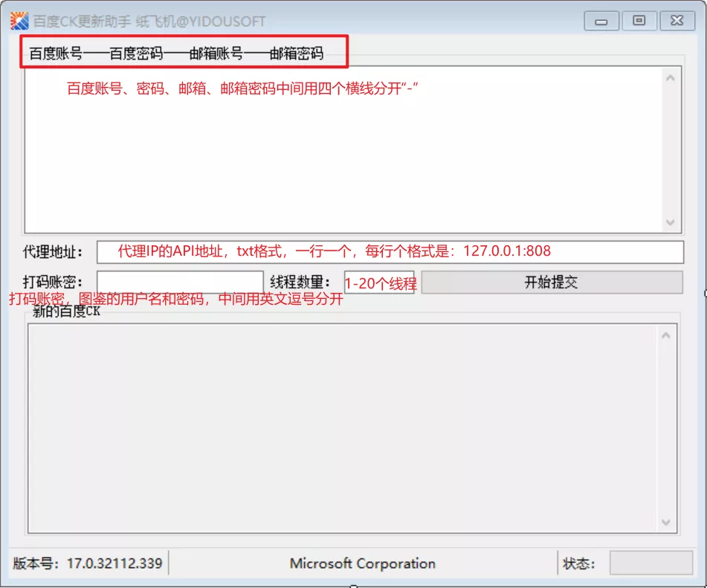Click the 开始提交 button
Image resolution: width=707 pixels, height=588 pixels.
(x=552, y=282)
